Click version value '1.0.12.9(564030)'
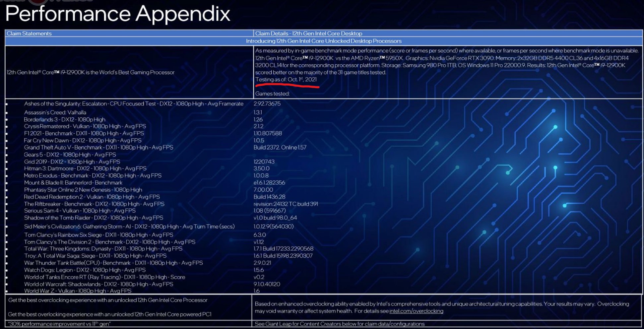644x329 pixels. (x=274, y=227)
